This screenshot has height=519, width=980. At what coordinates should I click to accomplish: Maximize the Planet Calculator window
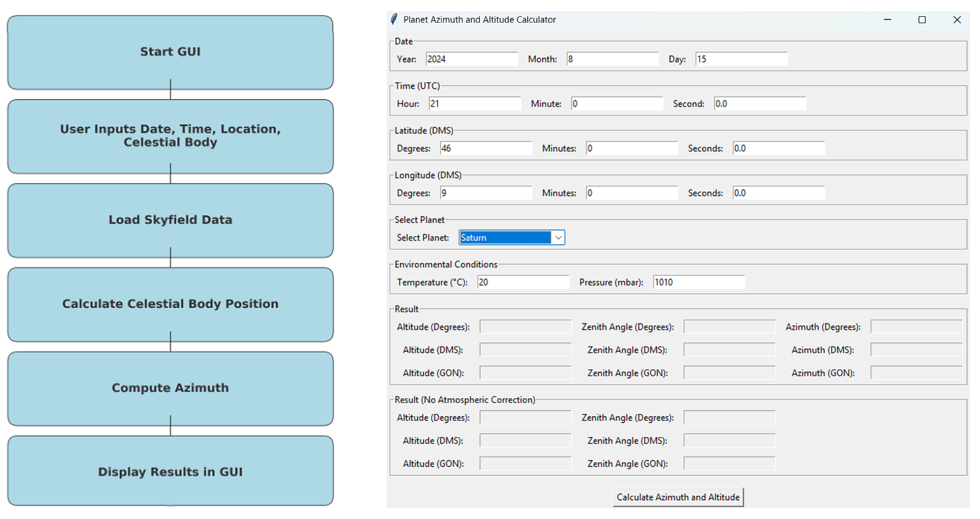pos(922,19)
